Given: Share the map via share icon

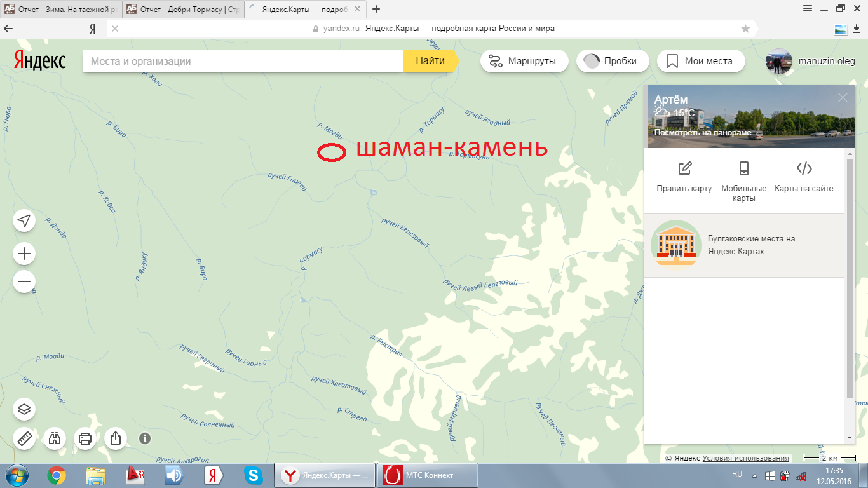Looking at the screenshot, I should coord(116,438).
